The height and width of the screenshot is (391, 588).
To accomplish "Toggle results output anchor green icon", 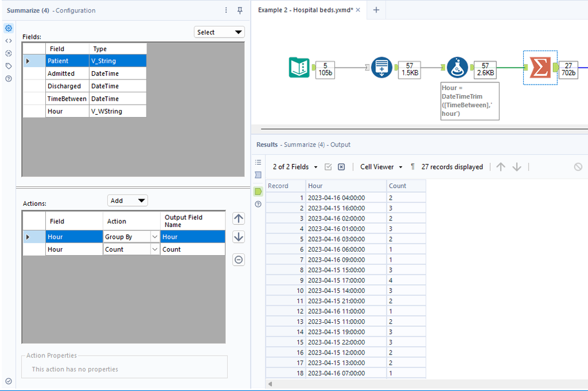I will [x=258, y=191].
